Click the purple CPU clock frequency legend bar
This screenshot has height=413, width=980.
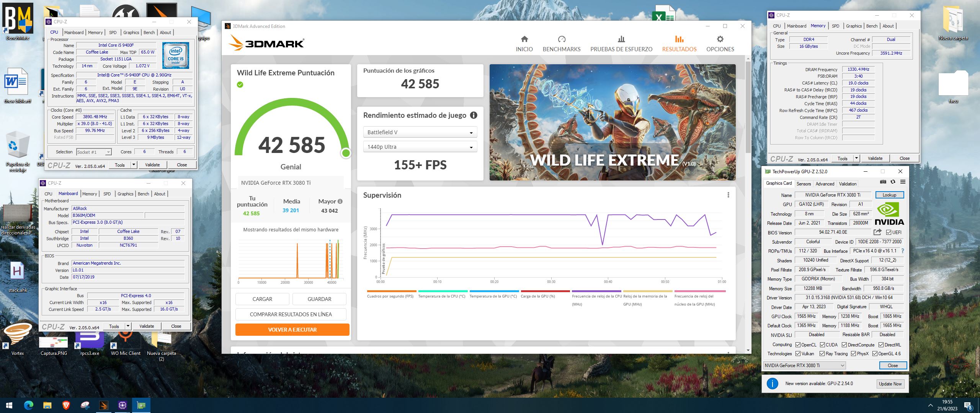point(596,291)
